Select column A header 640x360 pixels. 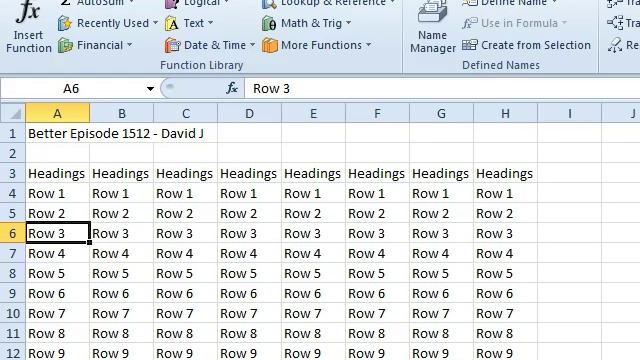pos(58,113)
